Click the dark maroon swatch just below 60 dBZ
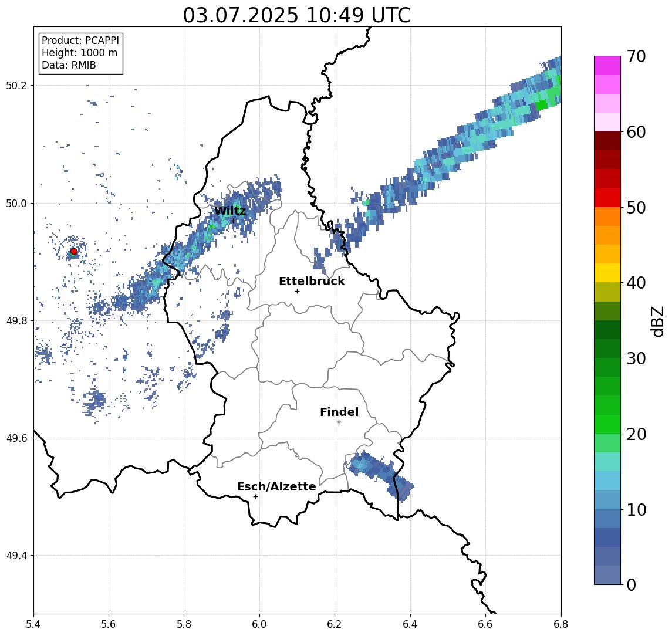This screenshot has width=672, height=636. click(x=607, y=141)
